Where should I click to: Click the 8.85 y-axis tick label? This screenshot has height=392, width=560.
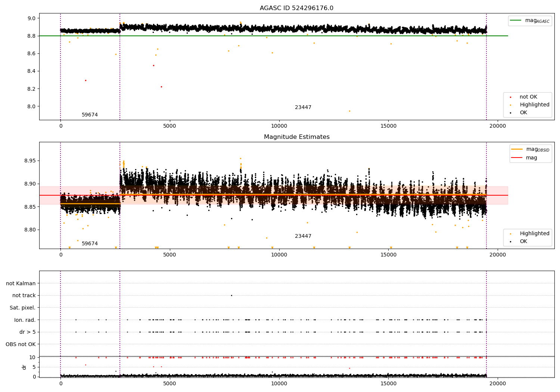coord(30,207)
